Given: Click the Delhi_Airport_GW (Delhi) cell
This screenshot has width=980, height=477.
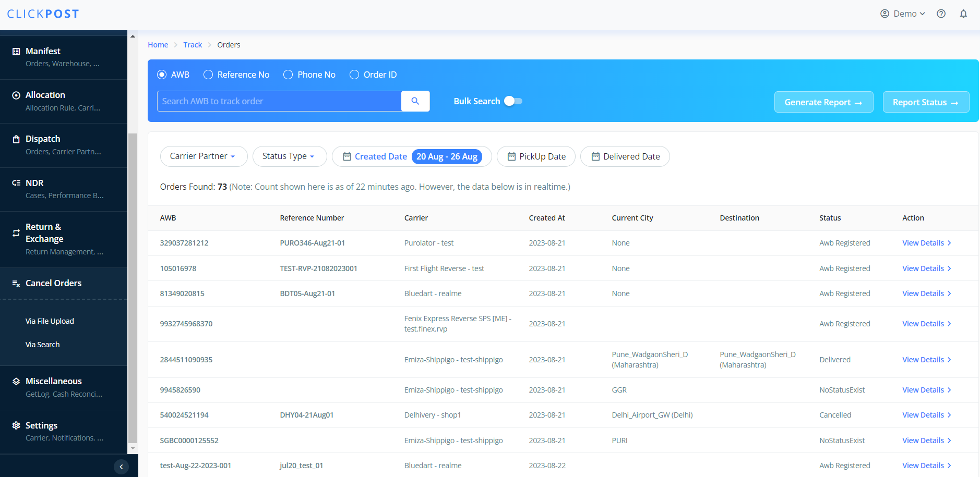Looking at the screenshot, I should coord(652,415).
